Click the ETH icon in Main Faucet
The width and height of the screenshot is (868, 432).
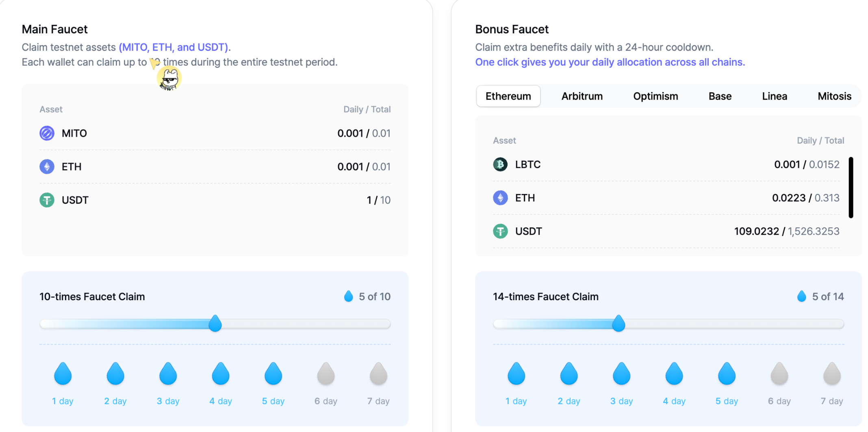pos(47,167)
